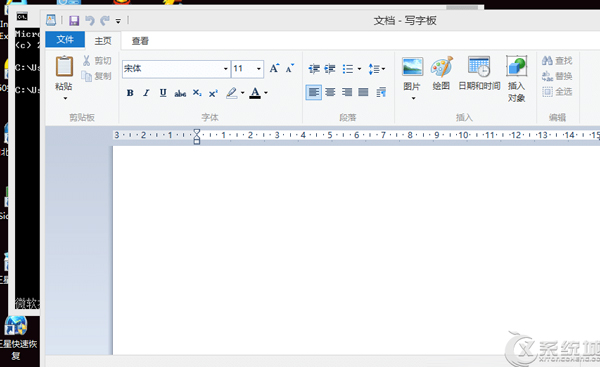Toggle italic formatting
Viewport: 600px width, 367px height.
[x=146, y=93]
